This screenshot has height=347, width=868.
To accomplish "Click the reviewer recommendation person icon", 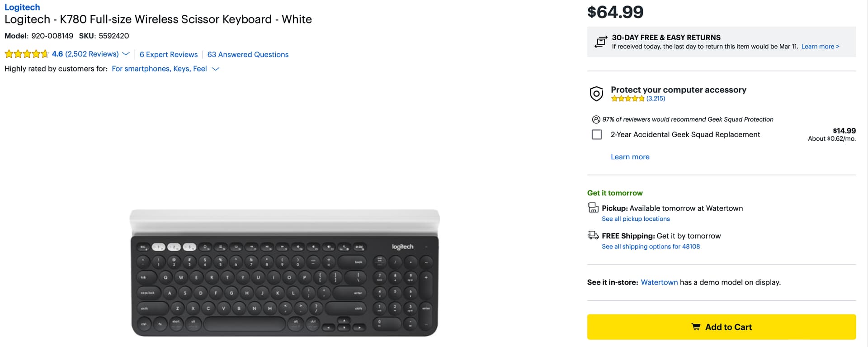I will [x=596, y=119].
